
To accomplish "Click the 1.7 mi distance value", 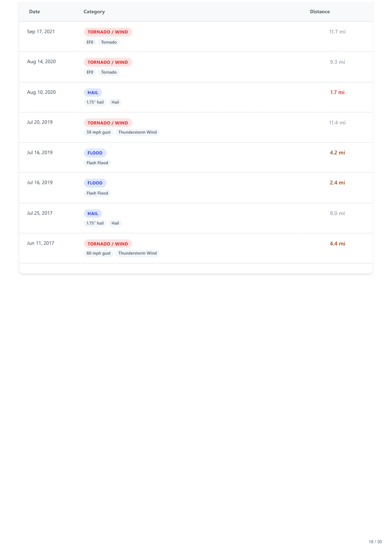I will pos(337,92).
